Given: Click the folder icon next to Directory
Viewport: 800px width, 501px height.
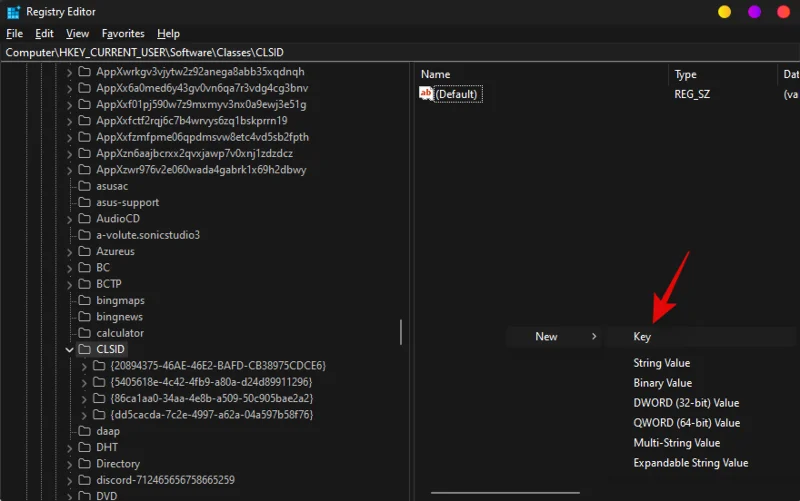Looking at the screenshot, I should click(85, 464).
